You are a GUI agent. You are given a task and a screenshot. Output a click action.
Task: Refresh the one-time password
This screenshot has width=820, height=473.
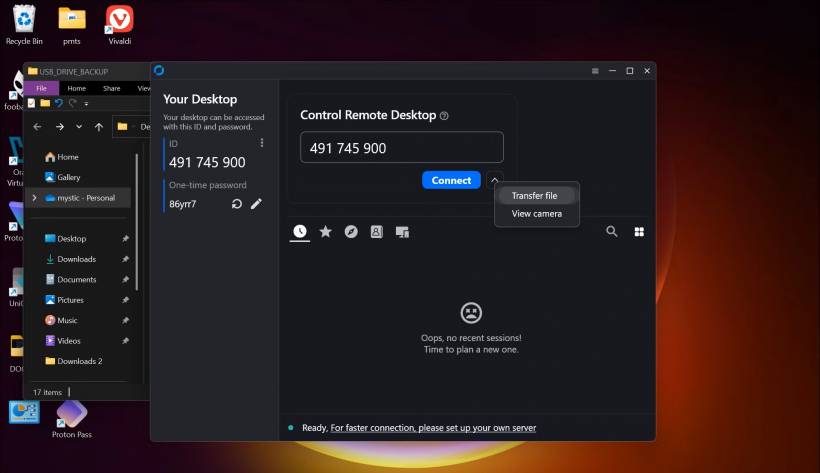[237, 204]
